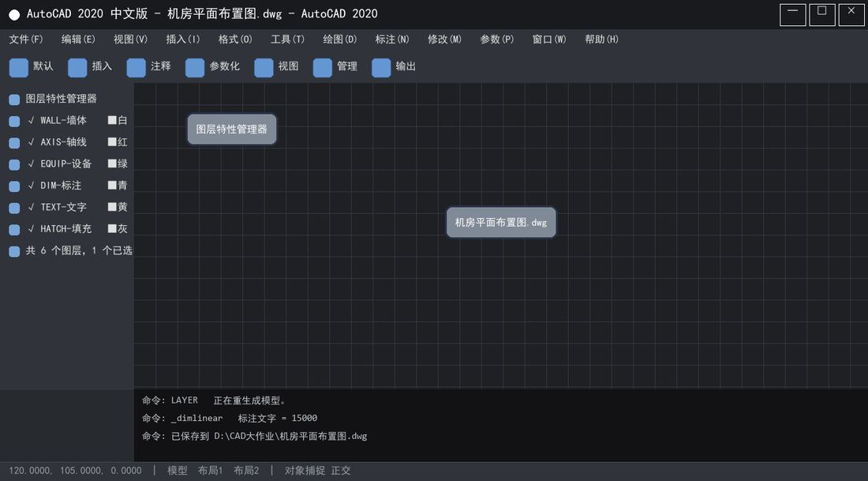868x481 pixels.
Task: Open the 帮助(H) menu
Action: coord(601,39)
